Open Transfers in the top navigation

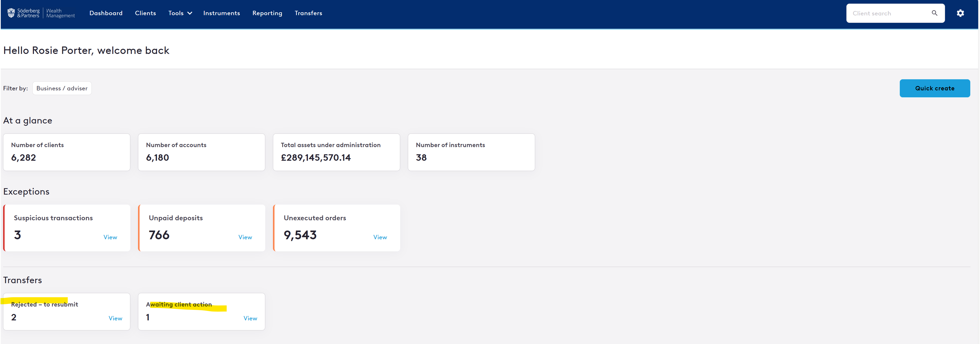tap(308, 13)
